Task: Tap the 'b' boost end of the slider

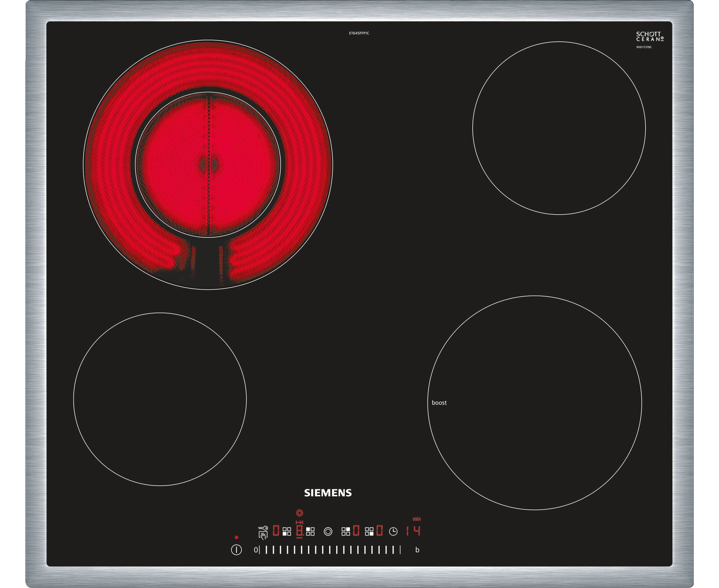Action: coord(418,550)
